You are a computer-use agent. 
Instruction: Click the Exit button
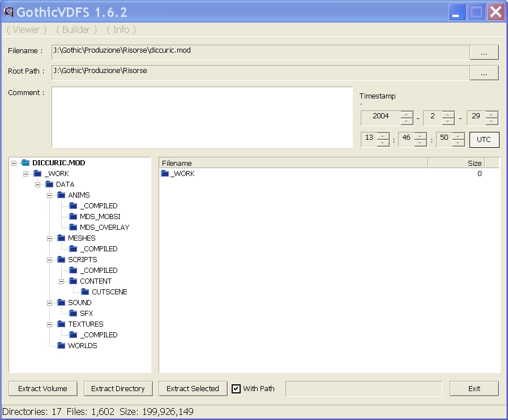click(474, 389)
